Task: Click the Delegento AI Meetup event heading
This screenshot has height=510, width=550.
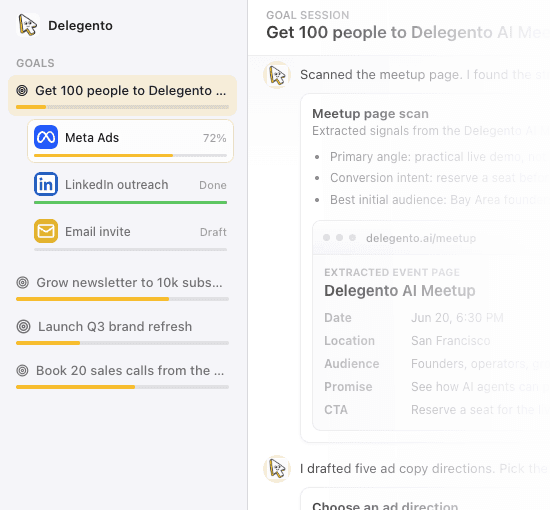Action: (x=400, y=290)
